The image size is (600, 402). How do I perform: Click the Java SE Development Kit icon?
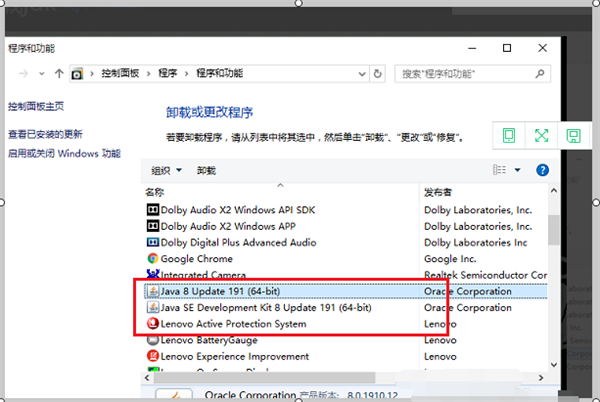(153, 308)
